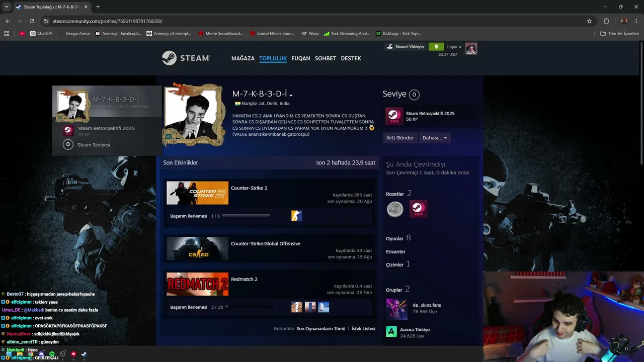Expand the profile name M-7-K-B-3-D-İ dropdown arrow
Viewport: 644px width, 362px height.
point(291,95)
